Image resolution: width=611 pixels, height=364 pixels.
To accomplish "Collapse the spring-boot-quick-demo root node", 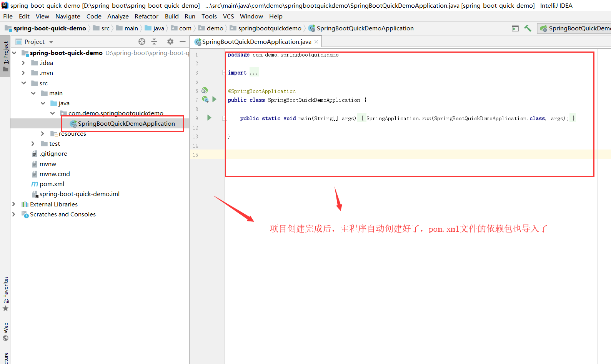I will [x=14, y=53].
